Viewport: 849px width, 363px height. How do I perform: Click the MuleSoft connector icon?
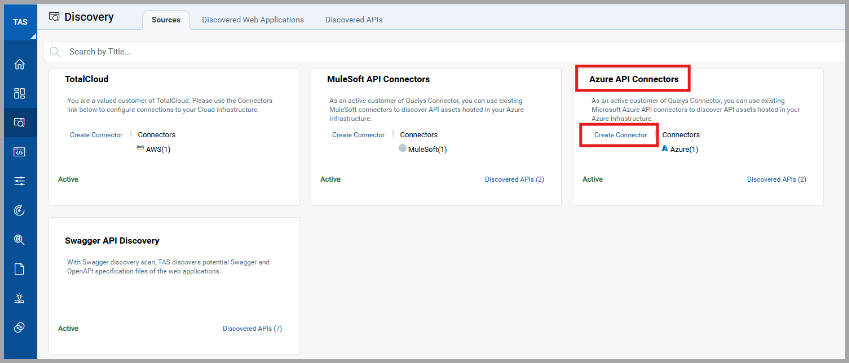pos(402,148)
